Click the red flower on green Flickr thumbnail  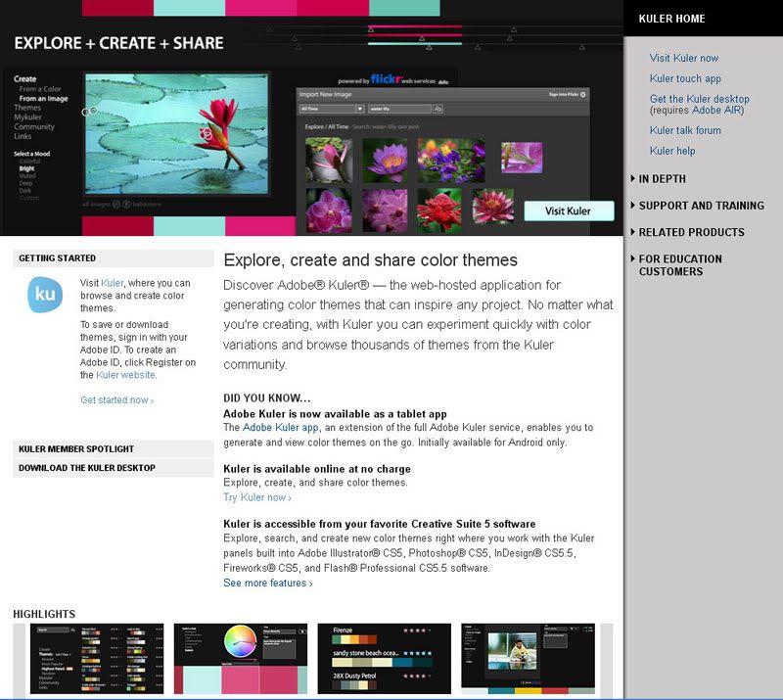pos(439,210)
